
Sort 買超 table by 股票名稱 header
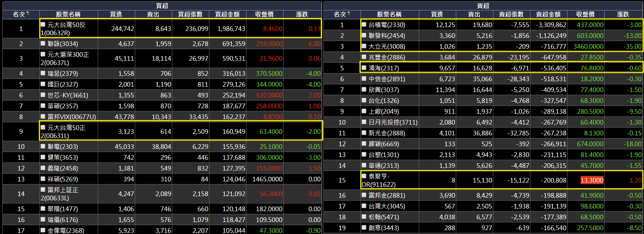(68, 14)
